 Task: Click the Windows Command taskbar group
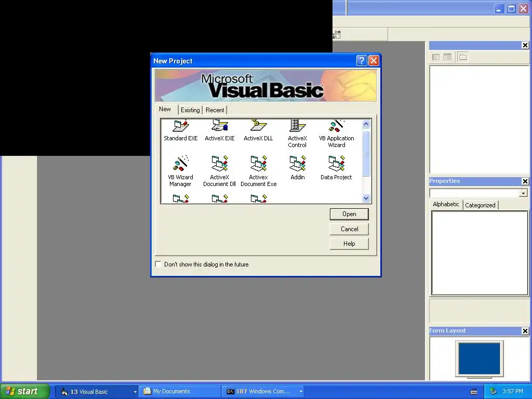[263, 392]
